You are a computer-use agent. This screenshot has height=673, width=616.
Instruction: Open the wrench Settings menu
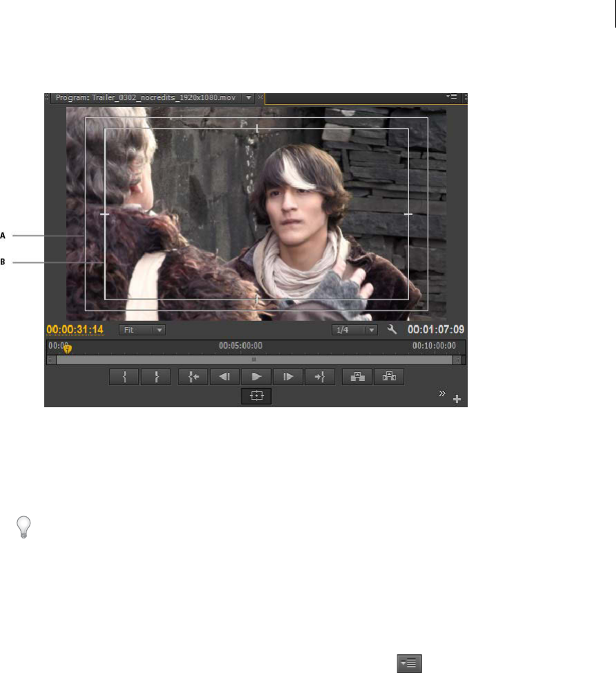pyautogui.click(x=392, y=330)
